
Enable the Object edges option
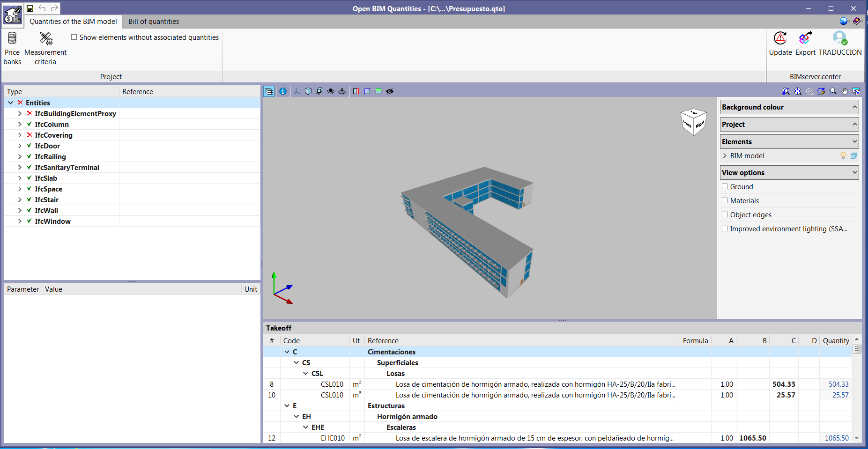tap(725, 214)
